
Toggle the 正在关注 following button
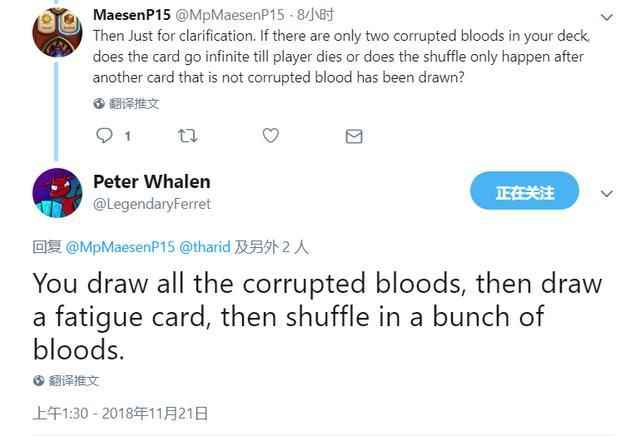click(x=525, y=191)
